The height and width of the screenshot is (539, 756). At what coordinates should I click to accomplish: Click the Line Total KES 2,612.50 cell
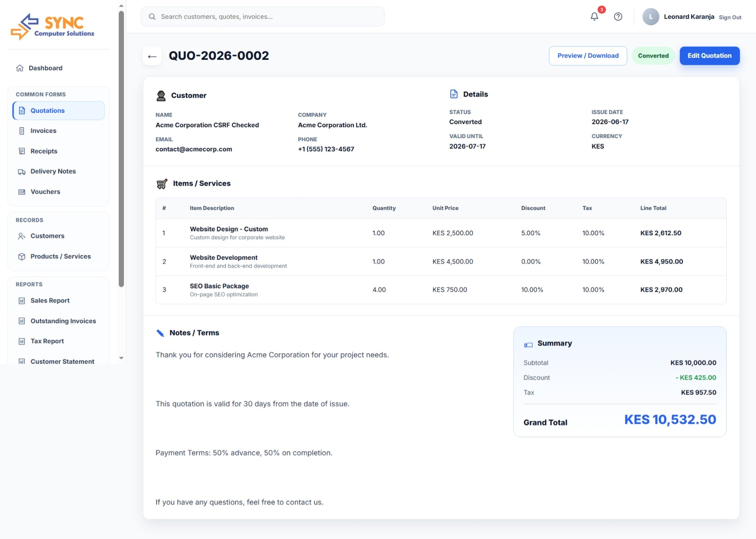[660, 233]
